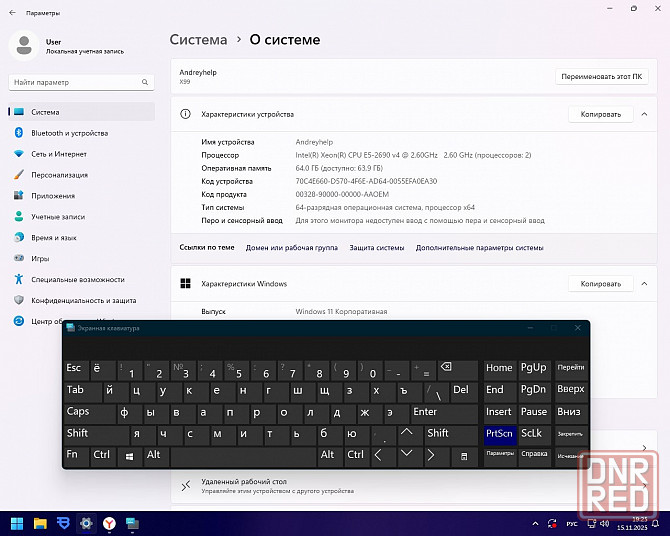670x536 pixels.
Task: Click Система in the breadcrumb
Action: (x=198, y=39)
